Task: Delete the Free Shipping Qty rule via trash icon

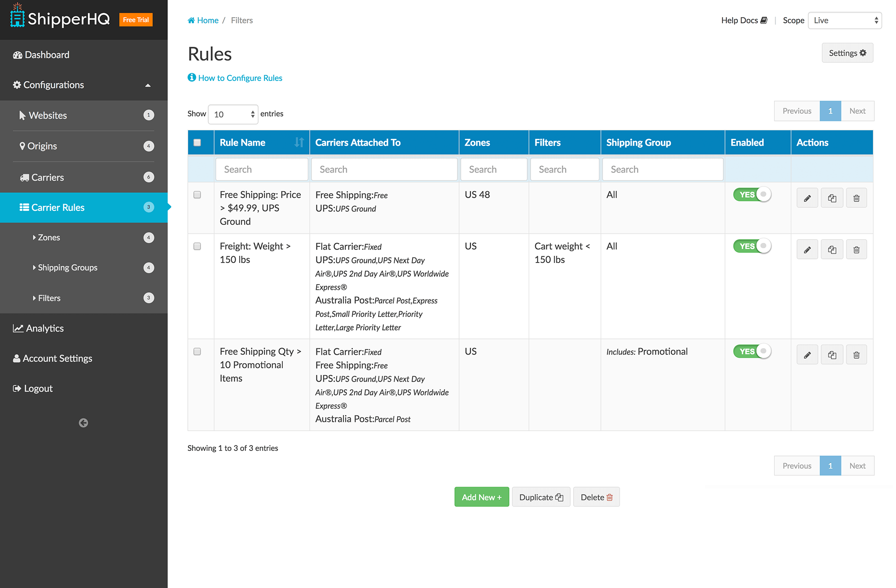Action: click(x=856, y=354)
